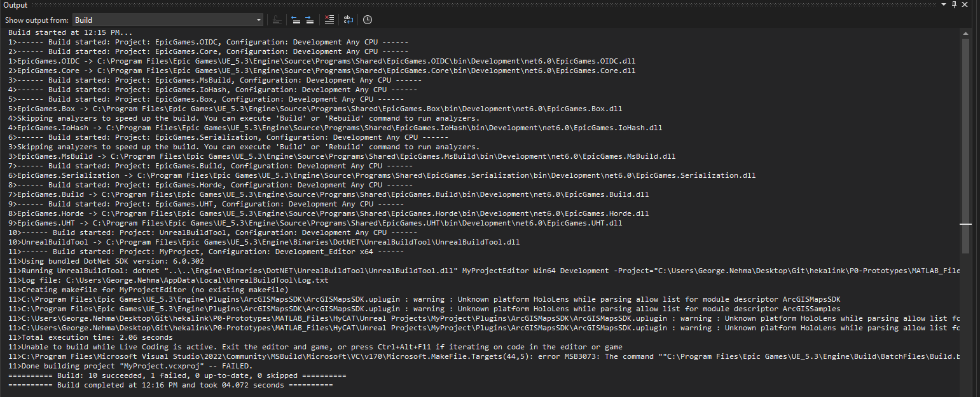Click the Go To Previous Message icon
This screenshot has width=980, height=397.
[296, 20]
